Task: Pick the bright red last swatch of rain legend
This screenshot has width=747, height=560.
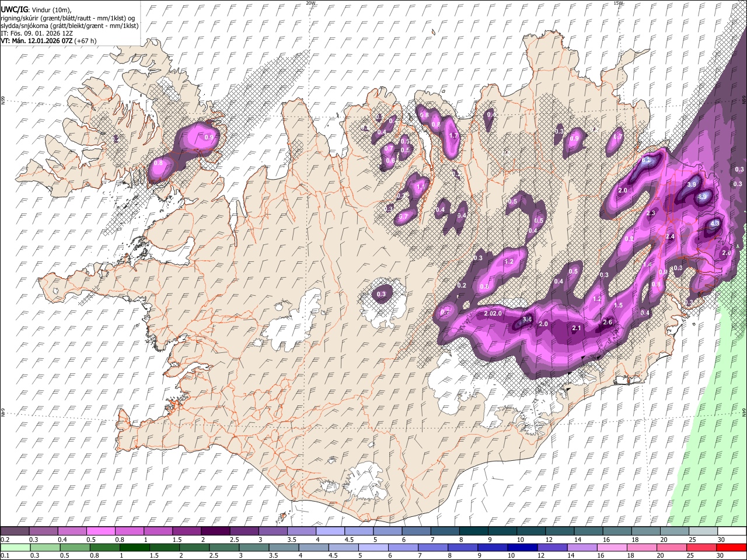Action: tap(732, 547)
